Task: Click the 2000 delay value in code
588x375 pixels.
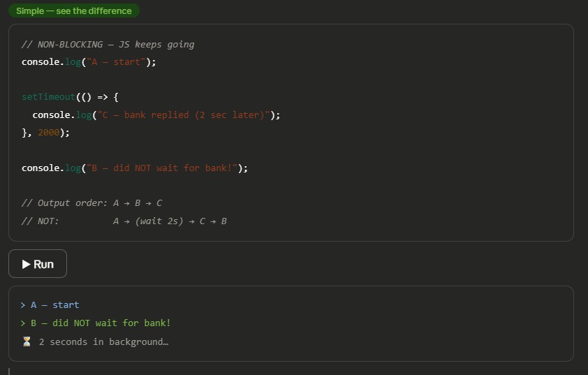Action: click(49, 133)
